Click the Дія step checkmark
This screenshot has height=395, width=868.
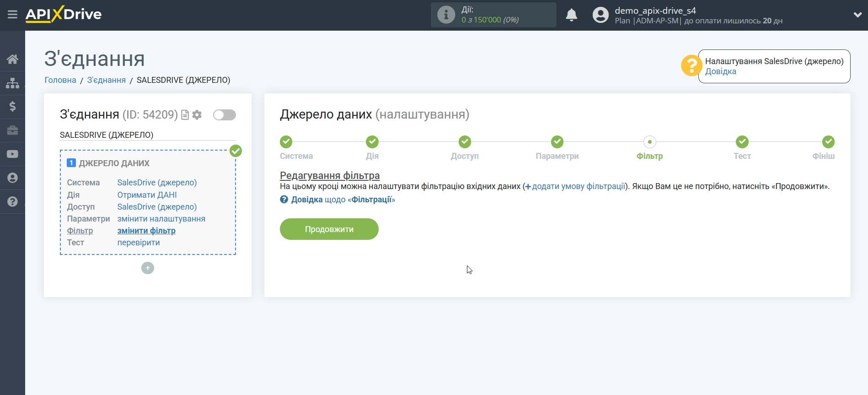[372, 142]
